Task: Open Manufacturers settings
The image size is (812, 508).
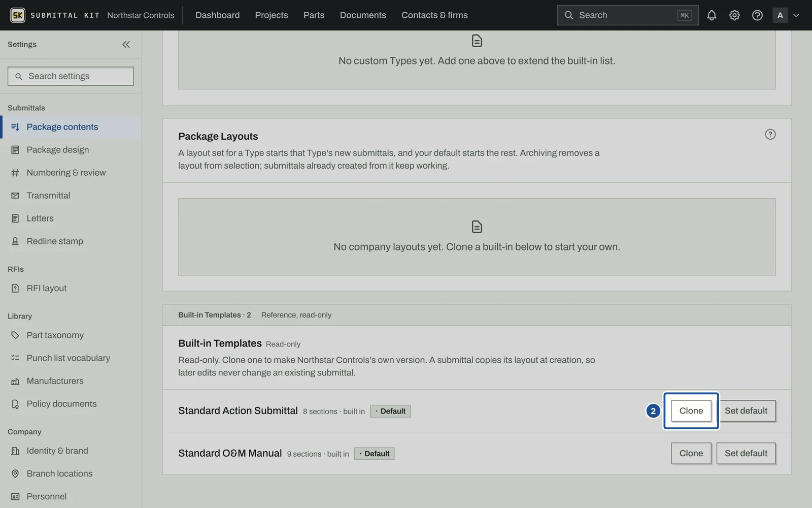Action: tap(71, 381)
